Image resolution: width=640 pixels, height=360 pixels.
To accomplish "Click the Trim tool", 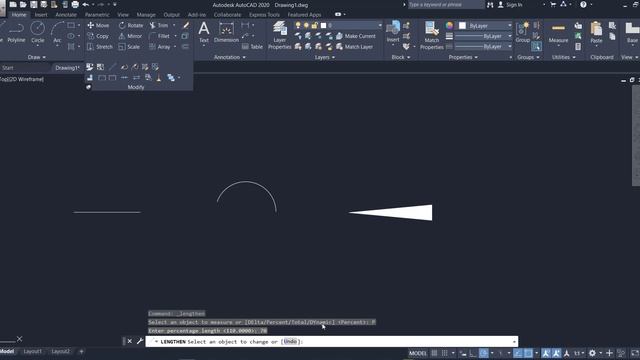I will [159, 25].
